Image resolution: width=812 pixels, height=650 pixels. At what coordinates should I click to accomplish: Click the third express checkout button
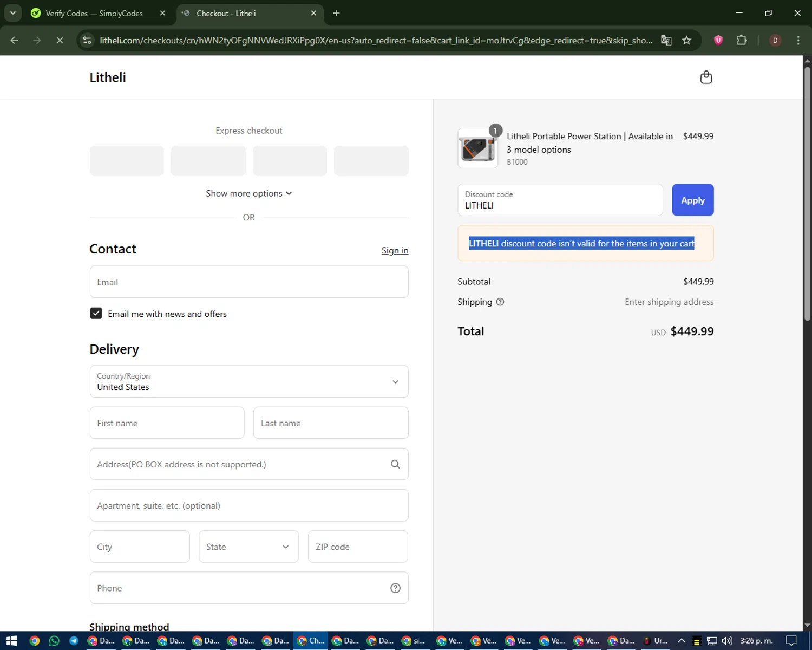tap(290, 161)
